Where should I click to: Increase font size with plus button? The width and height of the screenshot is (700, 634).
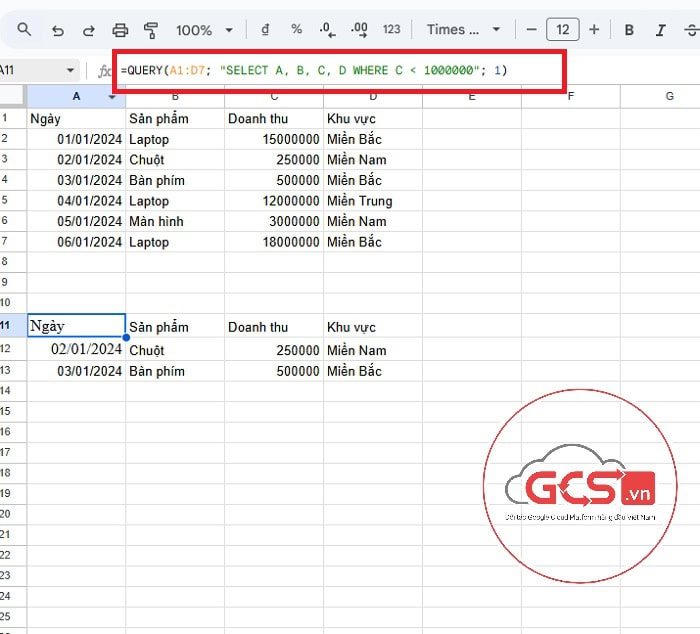pos(594,30)
